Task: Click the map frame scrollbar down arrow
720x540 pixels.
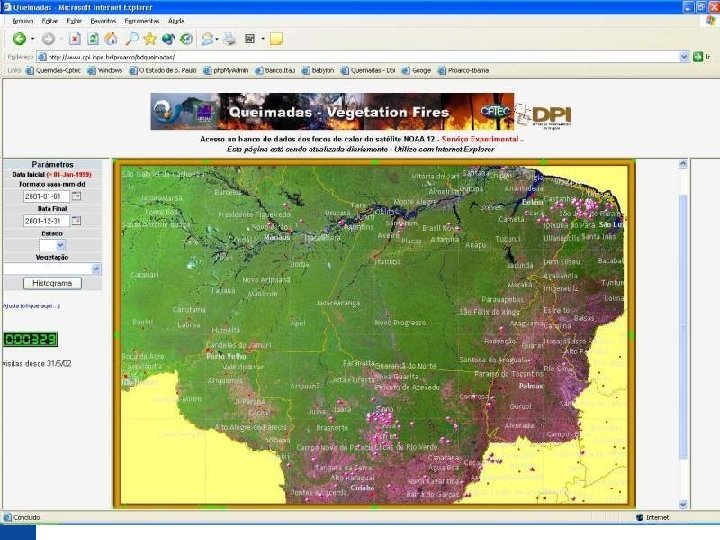Action: [x=683, y=504]
